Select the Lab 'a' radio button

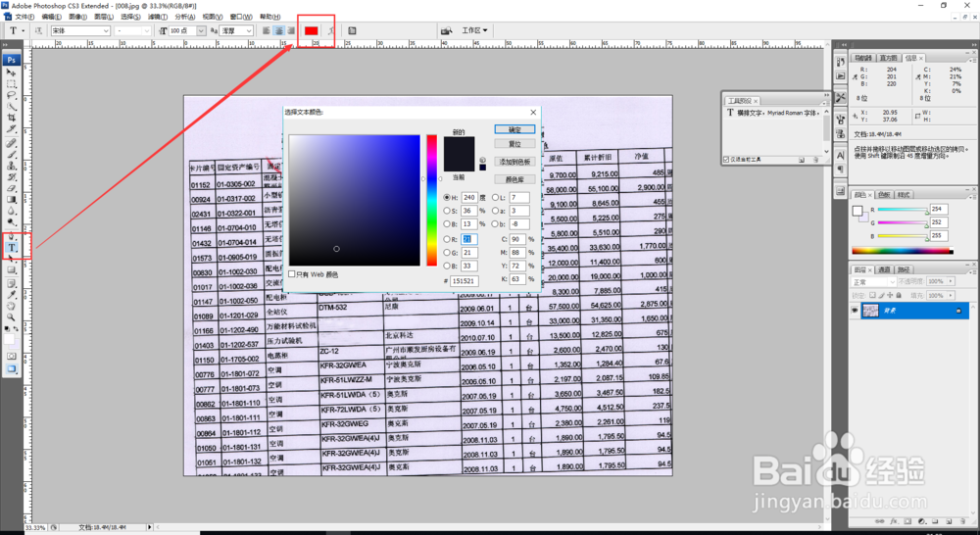coord(495,211)
